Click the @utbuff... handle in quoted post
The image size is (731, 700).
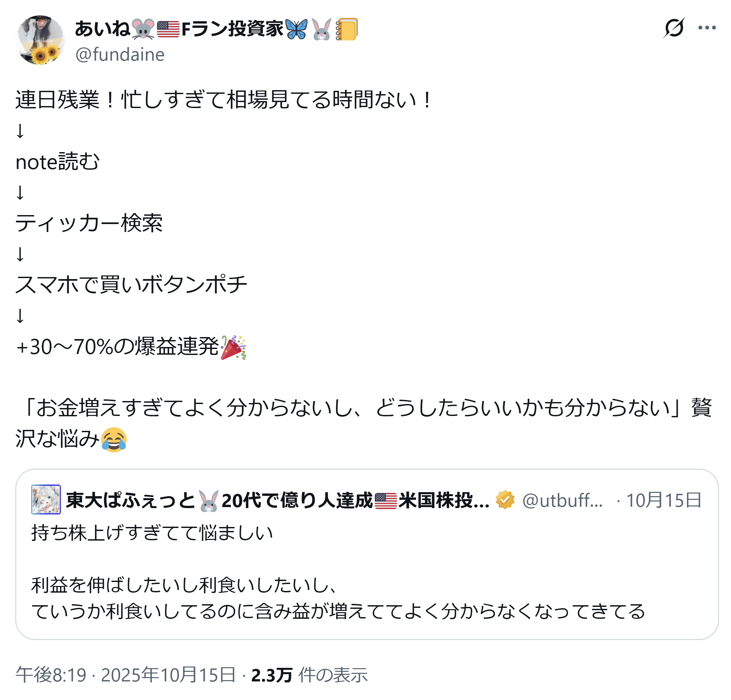(x=562, y=500)
